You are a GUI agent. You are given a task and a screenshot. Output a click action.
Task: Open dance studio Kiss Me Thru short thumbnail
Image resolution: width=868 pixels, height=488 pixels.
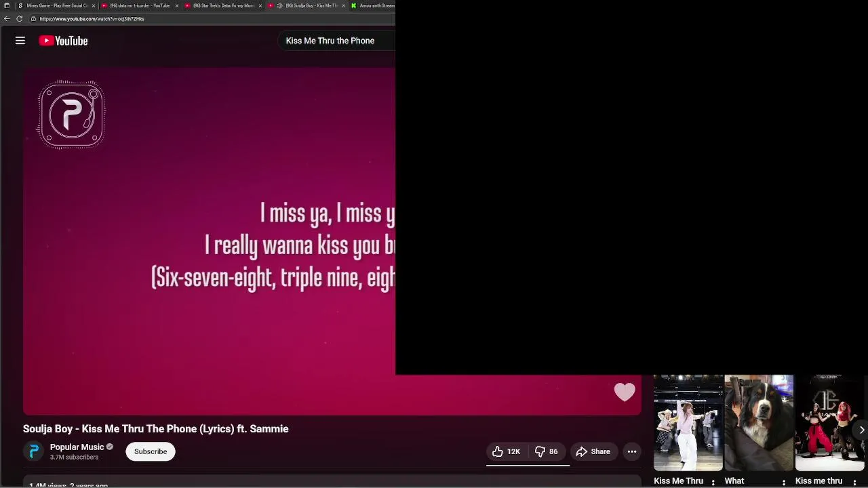point(688,423)
